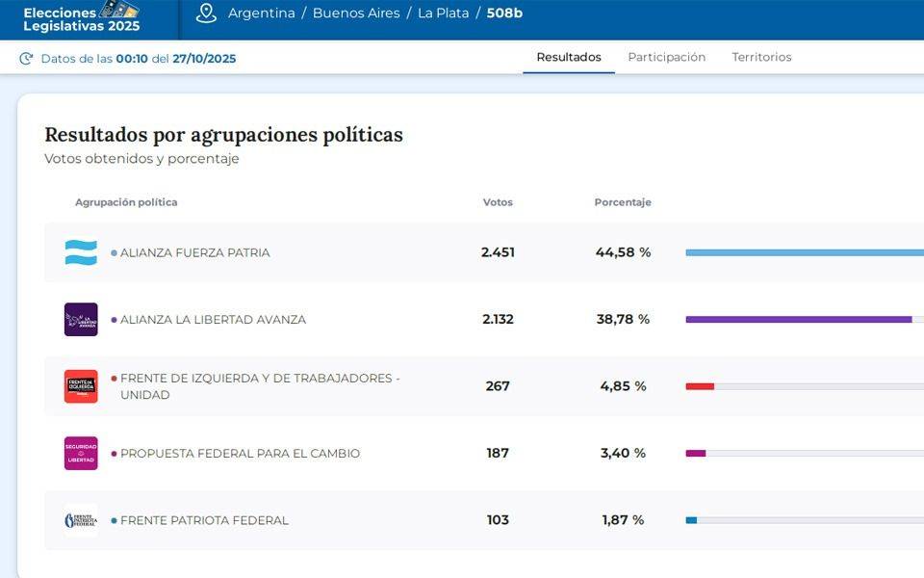This screenshot has width=924, height=578.
Task: Click the Porcentaje column header
Action: pos(623,202)
